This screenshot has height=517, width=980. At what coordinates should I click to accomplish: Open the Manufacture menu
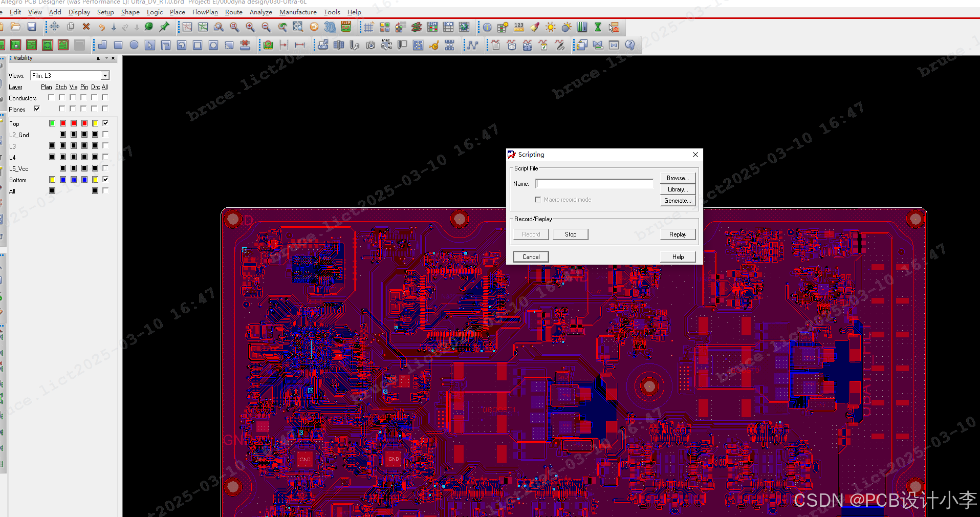(x=298, y=12)
